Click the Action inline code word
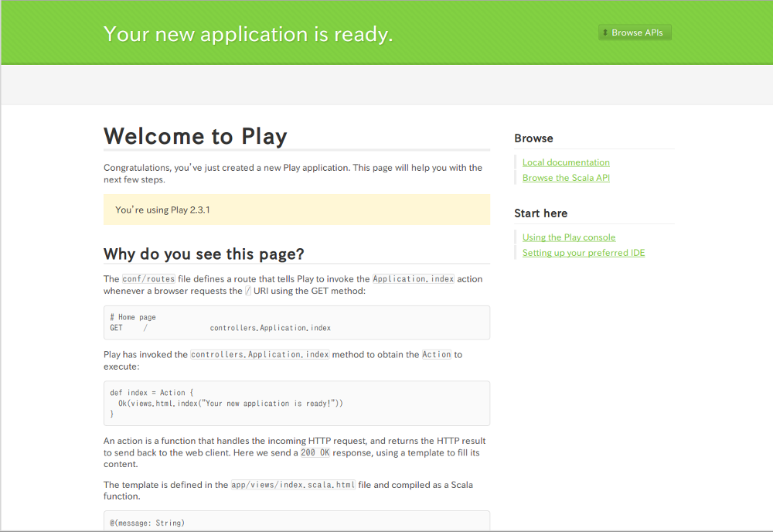Image resolution: width=773 pixels, height=532 pixels. [436, 354]
